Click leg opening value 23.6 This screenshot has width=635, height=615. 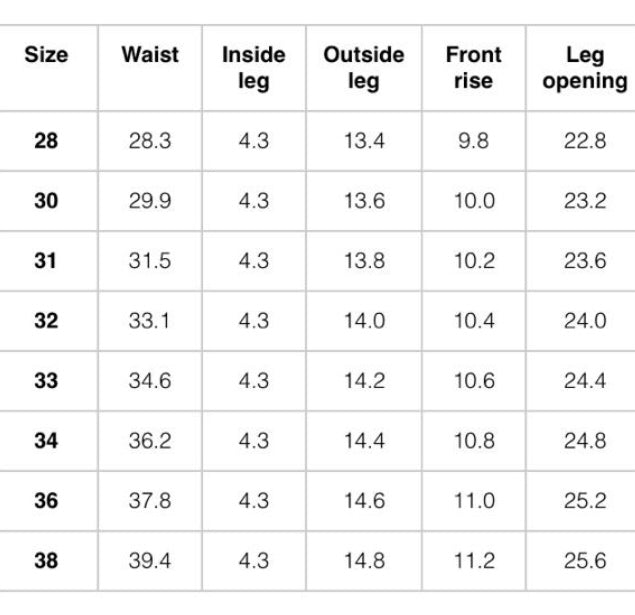[x=585, y=261]
